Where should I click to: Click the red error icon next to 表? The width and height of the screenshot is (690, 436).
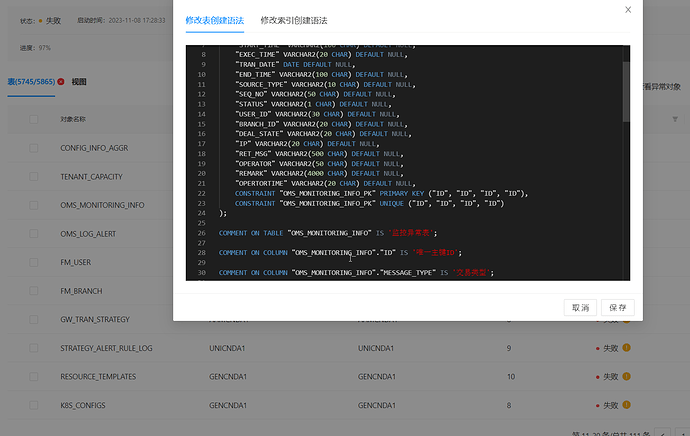tap(61, 81)
